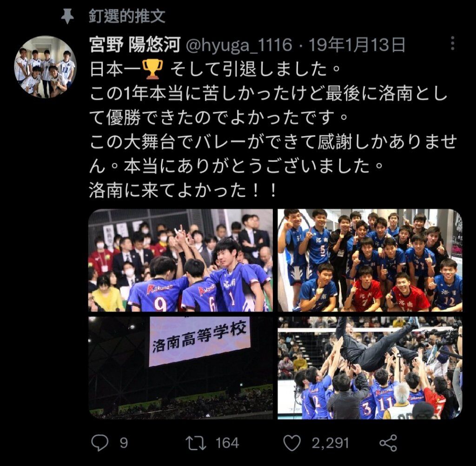
Task: Click the likes count 2,291
Action: (x=331, y=443)
